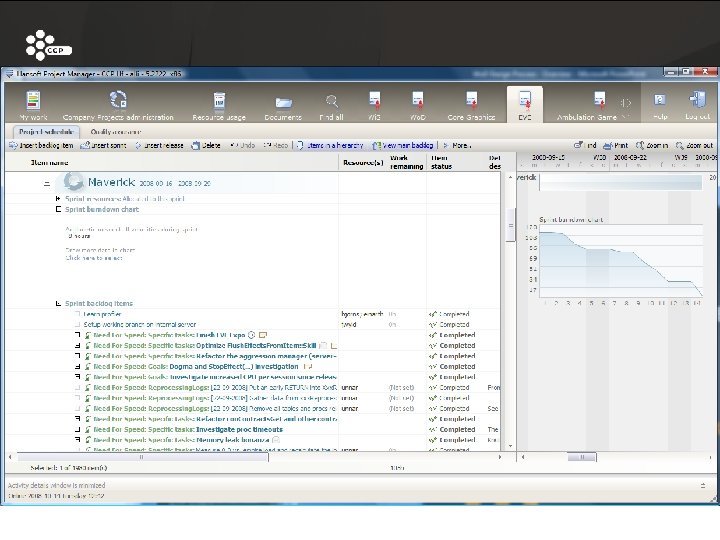Click the Find all magnifier icon

(x=332, y=101)
